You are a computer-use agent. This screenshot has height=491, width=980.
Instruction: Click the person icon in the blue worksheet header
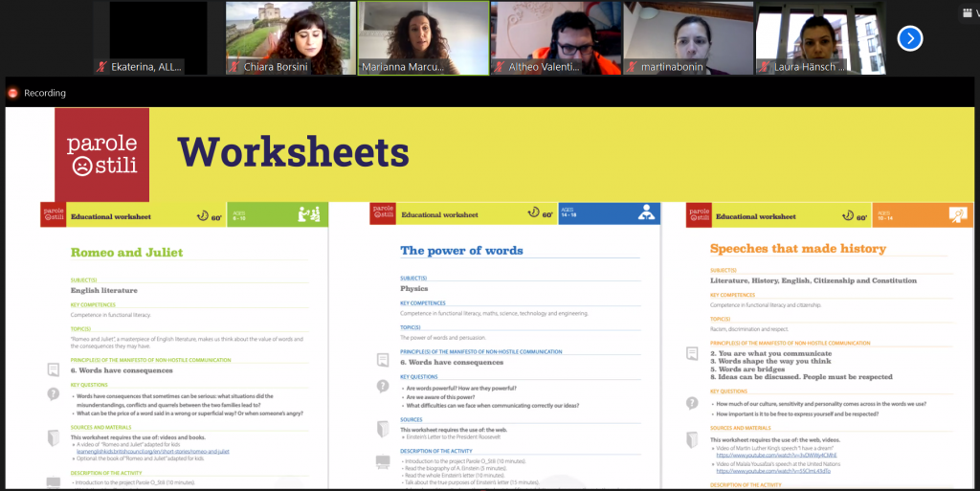646,213
